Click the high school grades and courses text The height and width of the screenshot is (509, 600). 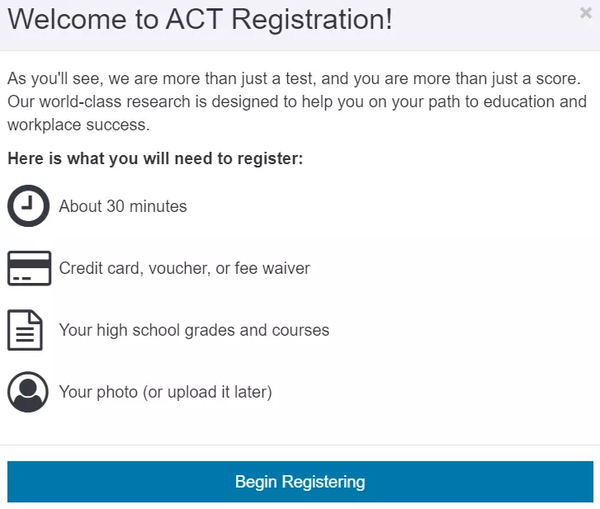click(x=194, y=330)
